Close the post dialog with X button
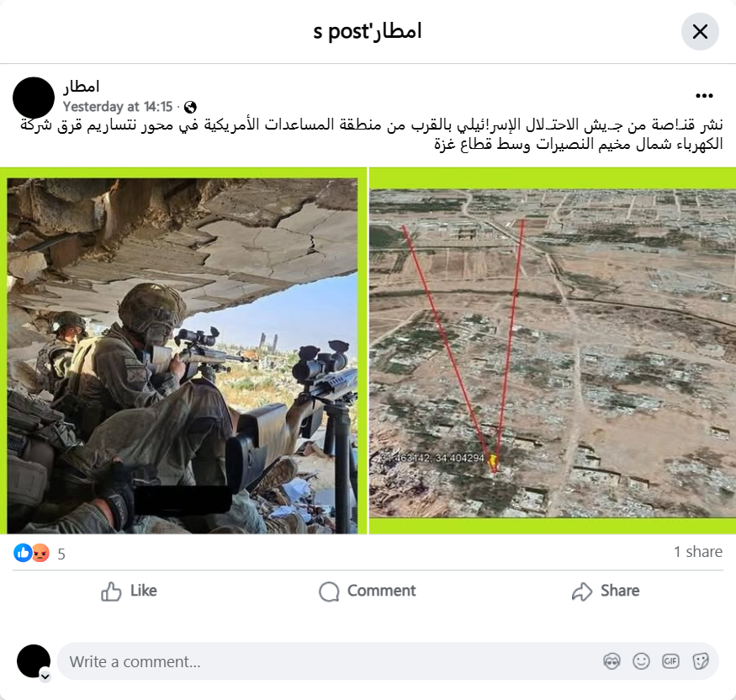Image resolution: width=736 pixels, height=700 pixels. click(699, 31)
